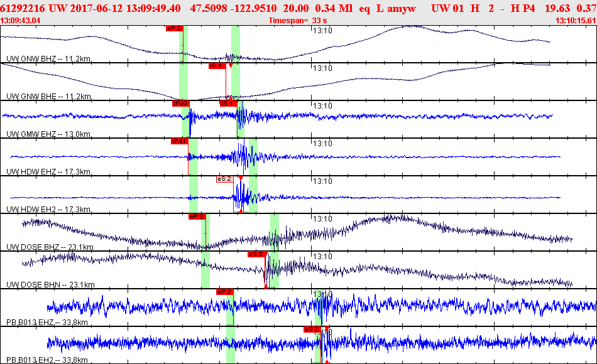The width and height of the screenshot is (597, 364).
Task: Select the eP 2 pick flag on DOSE BHZ
Action: pos(197,217)
